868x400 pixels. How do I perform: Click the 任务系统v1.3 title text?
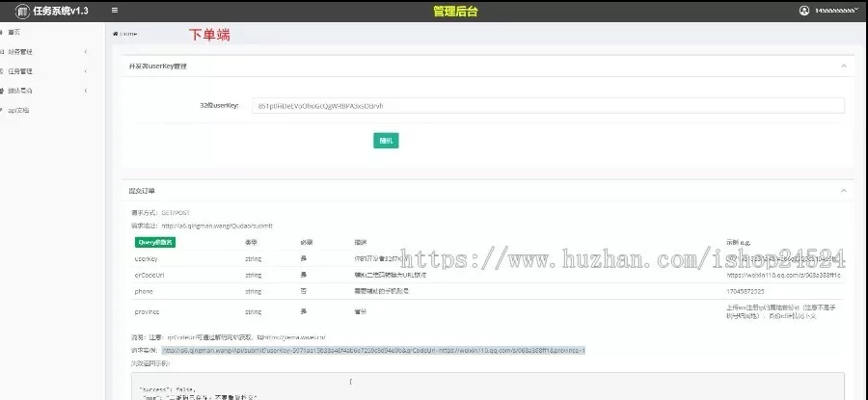click(61, 11)
